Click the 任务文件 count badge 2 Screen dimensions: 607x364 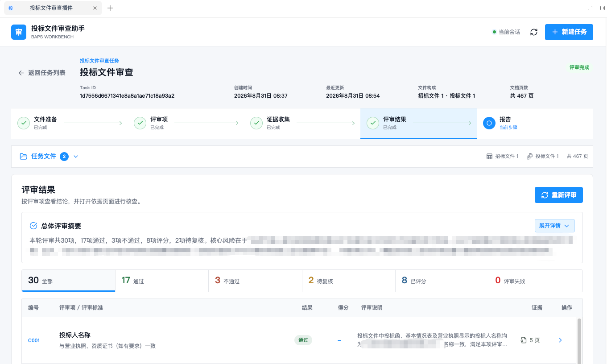pos(64,157)
